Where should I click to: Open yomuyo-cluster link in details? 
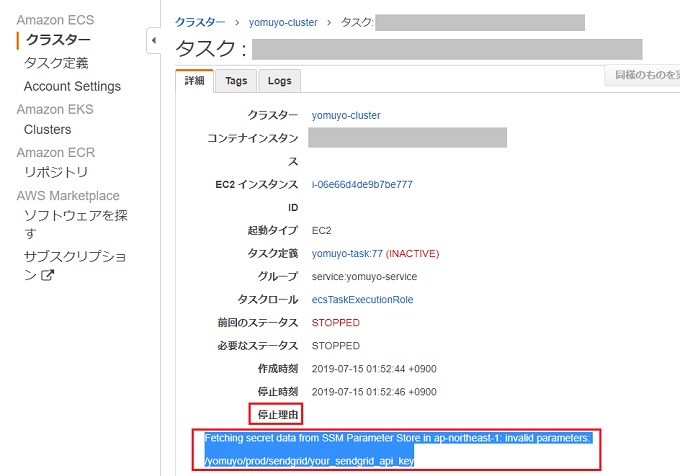point(346,115)
